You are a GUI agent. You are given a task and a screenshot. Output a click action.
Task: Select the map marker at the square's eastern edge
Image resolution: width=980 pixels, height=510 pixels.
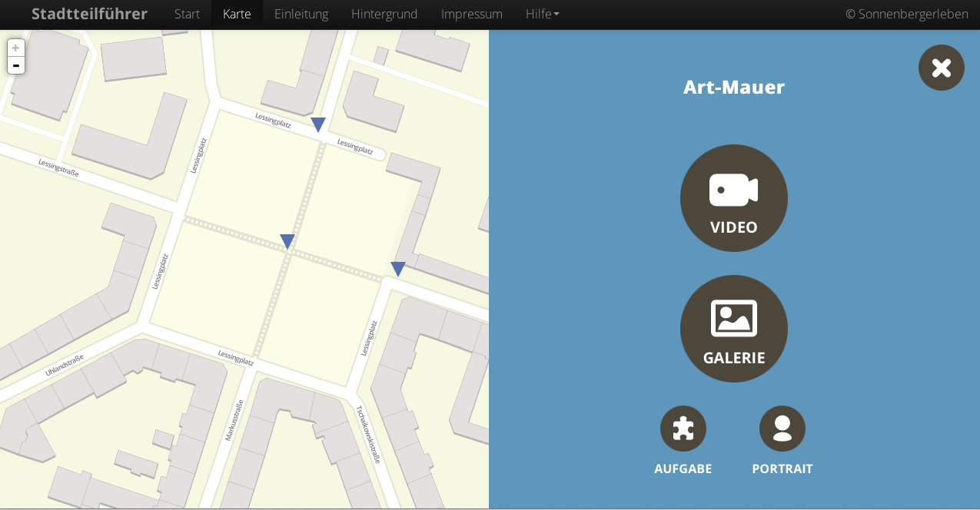pyautogui.click(x=398, y=269)
